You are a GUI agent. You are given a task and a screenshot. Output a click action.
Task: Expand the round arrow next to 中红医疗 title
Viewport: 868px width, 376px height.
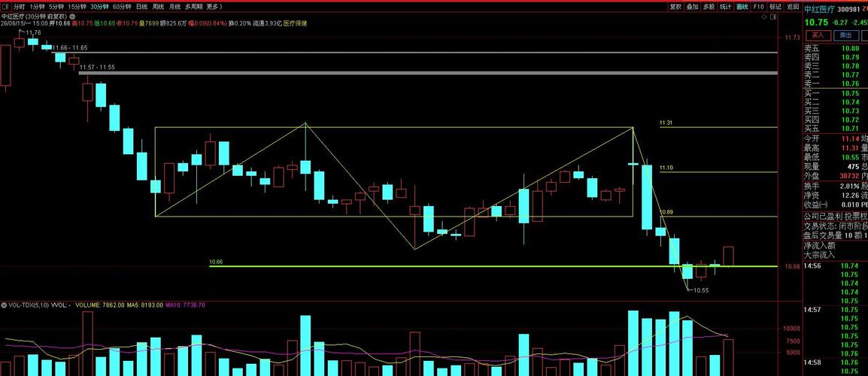(x=72, y=17)
